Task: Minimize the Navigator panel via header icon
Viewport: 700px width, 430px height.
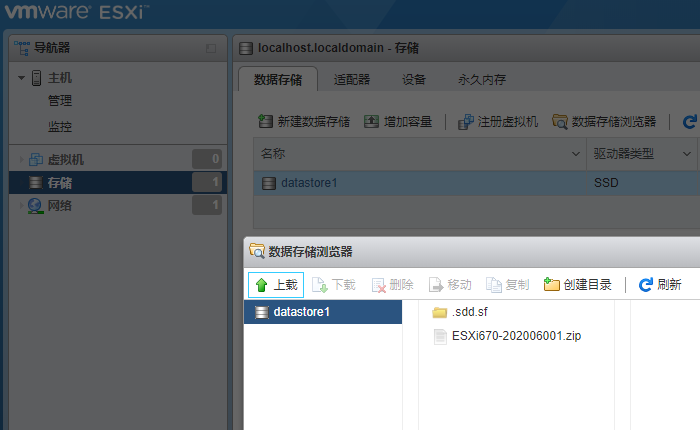Action: (x=211, y=48)
